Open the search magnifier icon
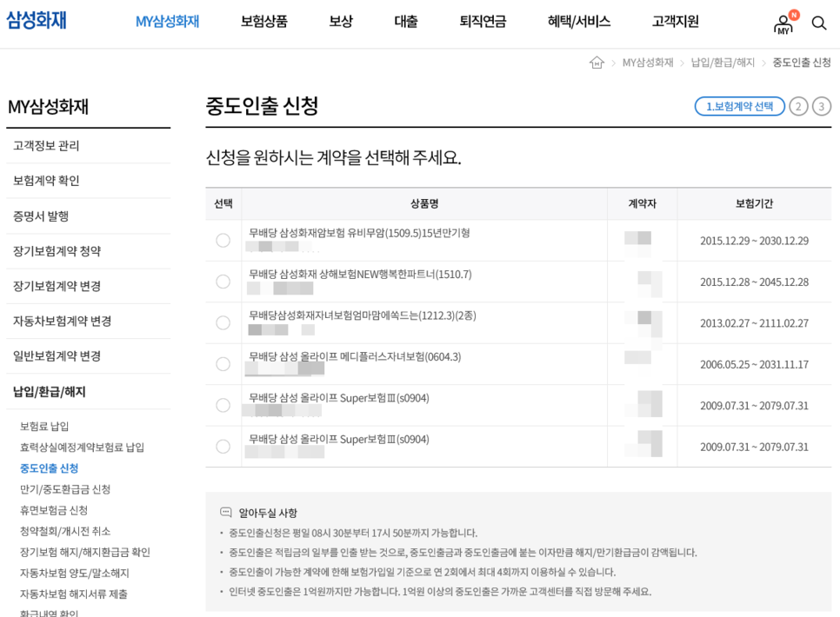This screenshot has width=840, height=617. click(818, 23)
